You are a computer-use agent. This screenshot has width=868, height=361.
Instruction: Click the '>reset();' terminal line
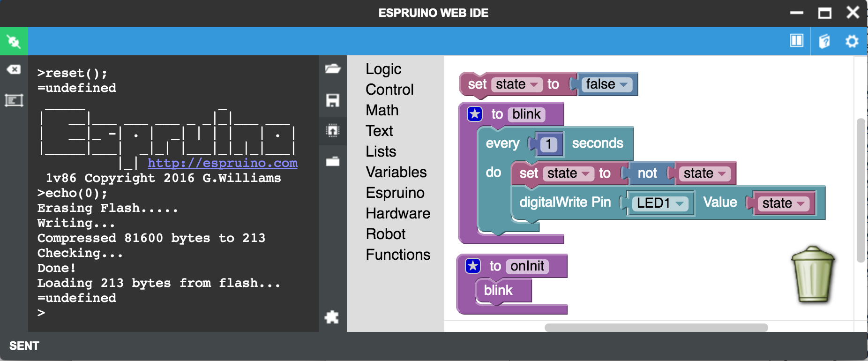[73, 73]
